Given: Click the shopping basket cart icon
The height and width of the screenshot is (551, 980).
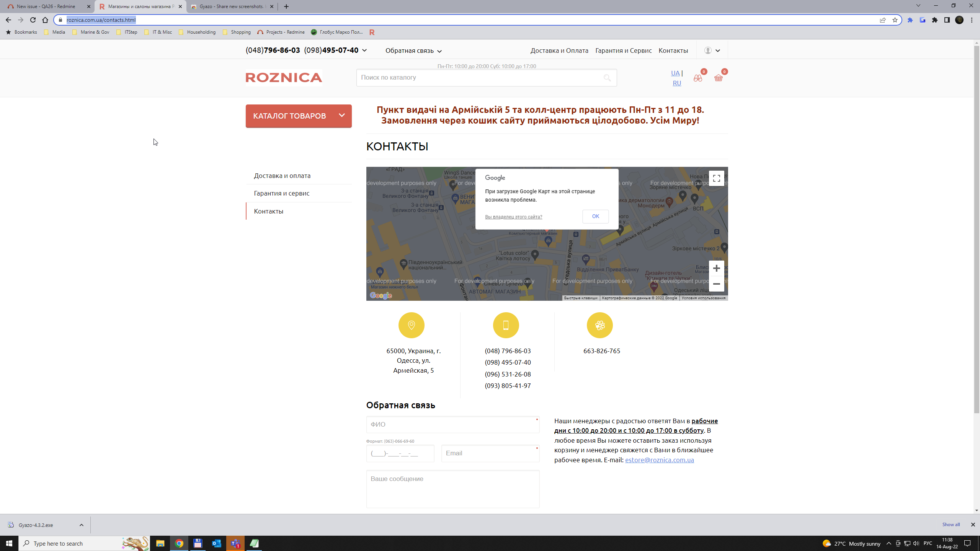Looking at the screenshot, I should [x=718, y=78].
